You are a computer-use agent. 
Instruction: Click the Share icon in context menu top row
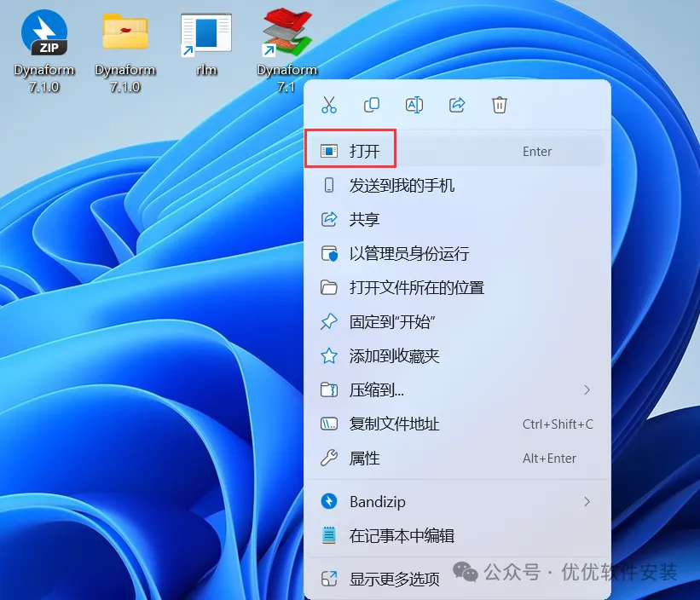pos(457,106)
